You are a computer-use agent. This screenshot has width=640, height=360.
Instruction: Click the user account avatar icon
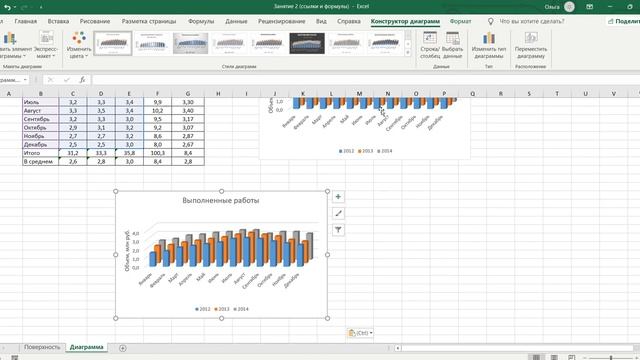(569, 7)
